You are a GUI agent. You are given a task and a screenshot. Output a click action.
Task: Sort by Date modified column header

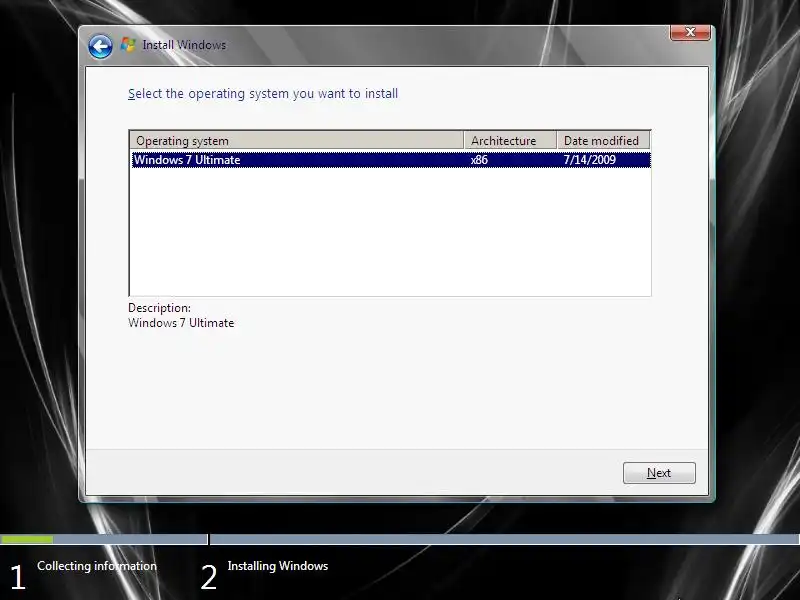603,140
